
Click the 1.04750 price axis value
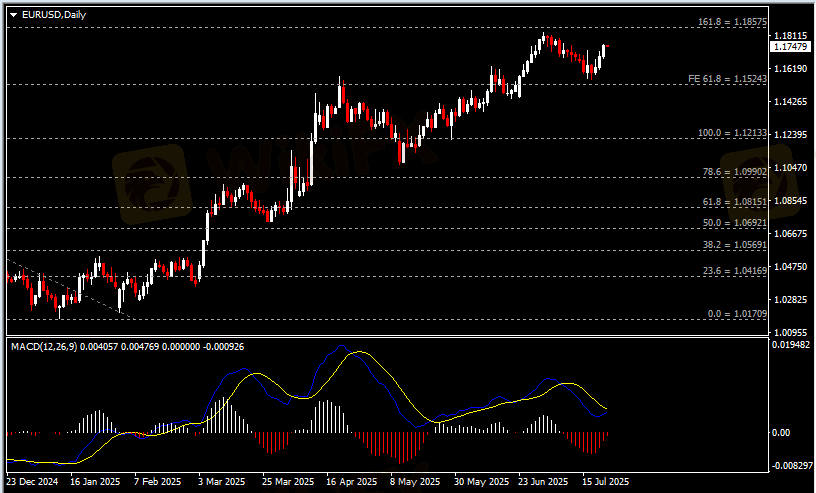pyautogui.click(x=790, y=267)
